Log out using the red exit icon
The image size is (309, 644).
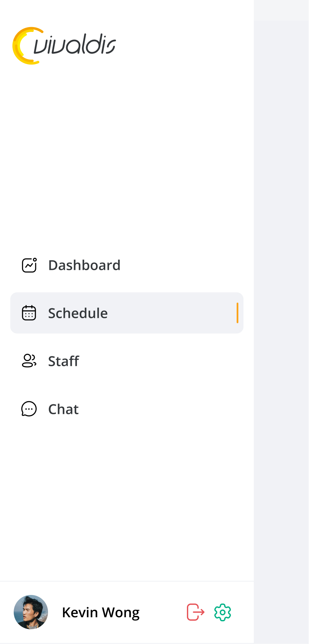195,612
